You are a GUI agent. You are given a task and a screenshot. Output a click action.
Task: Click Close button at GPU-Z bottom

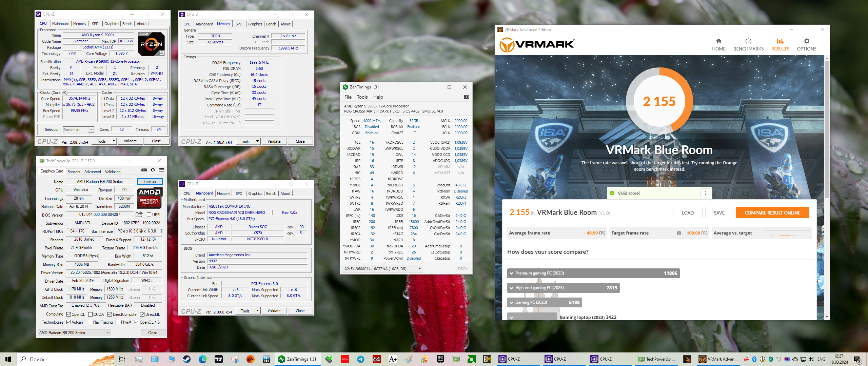point(153,333)
